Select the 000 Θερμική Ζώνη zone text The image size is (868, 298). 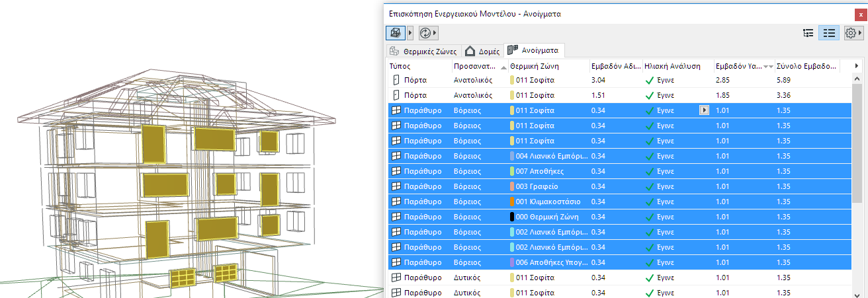(x=547, y=217)
